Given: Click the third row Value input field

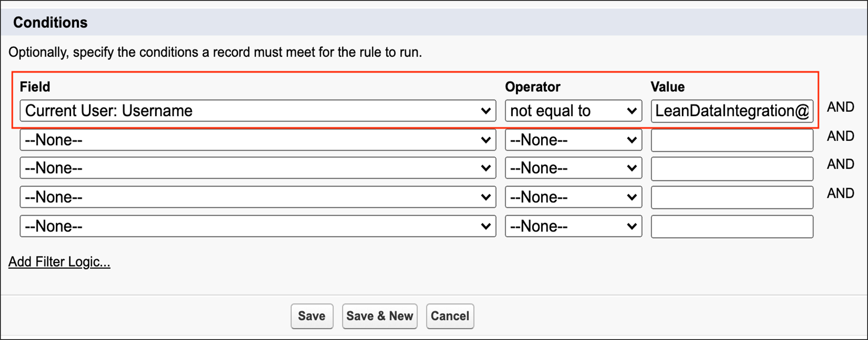Looking at the screenshot, I should (732, 169).
